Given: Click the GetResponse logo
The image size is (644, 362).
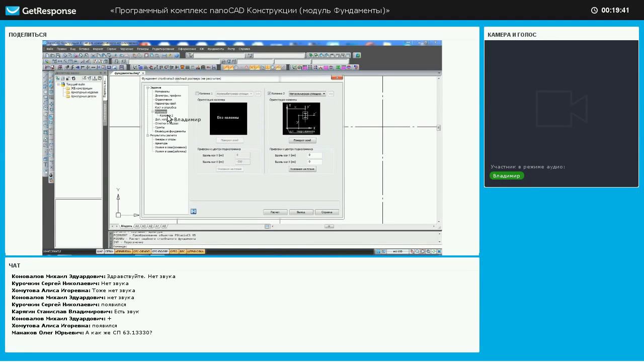Looking at the screenshot, I should (x=41, y=11).
